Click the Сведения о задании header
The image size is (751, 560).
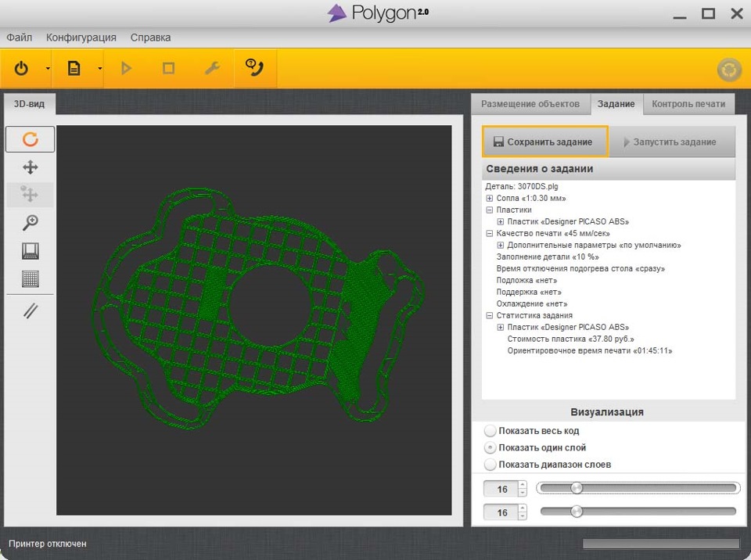[609, 169]
